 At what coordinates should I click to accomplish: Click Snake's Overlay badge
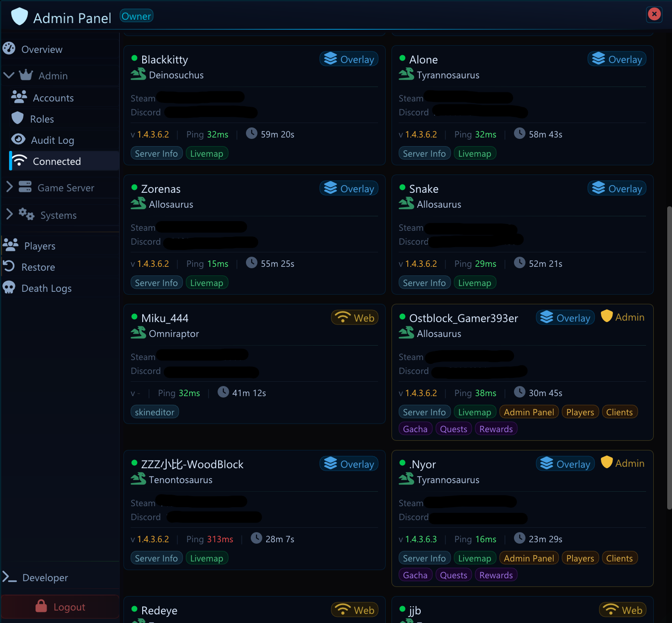click(x=617, y=188)
